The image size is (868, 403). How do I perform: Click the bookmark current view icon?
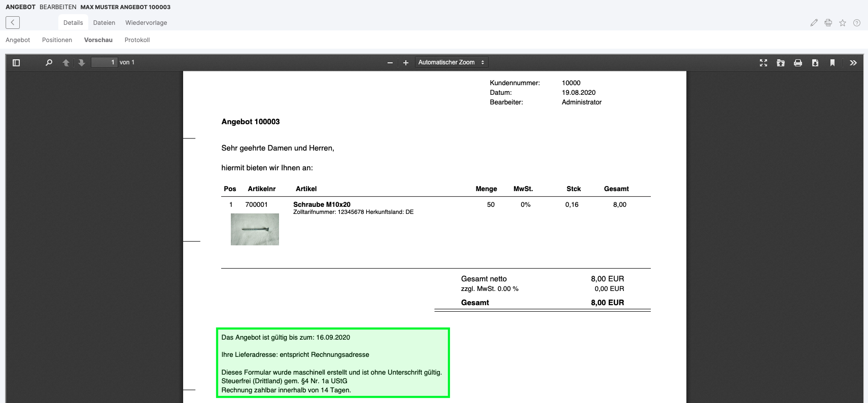click(832, 63)
